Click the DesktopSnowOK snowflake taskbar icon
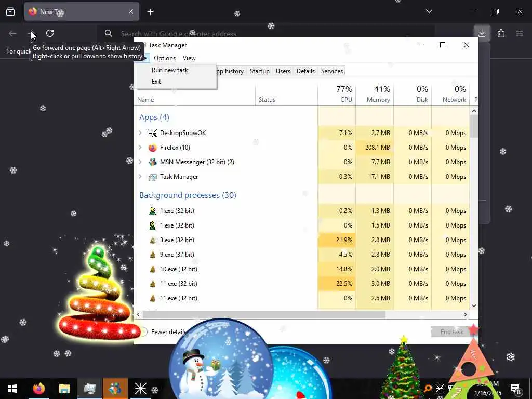 pos(140,389)
